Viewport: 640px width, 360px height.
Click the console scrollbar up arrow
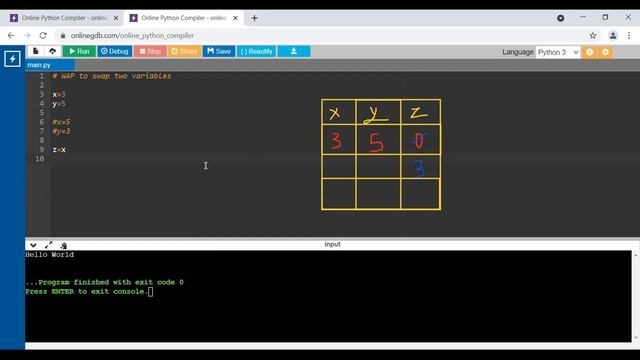(636, 255)
